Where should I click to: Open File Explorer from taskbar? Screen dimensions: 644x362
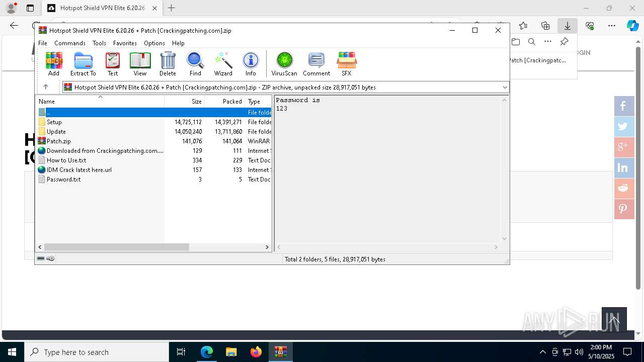[x=231, y=352]
